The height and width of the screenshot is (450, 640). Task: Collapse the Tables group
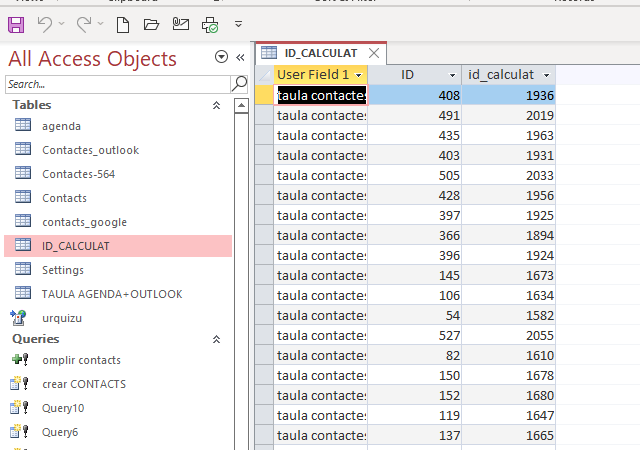(216, 105)
